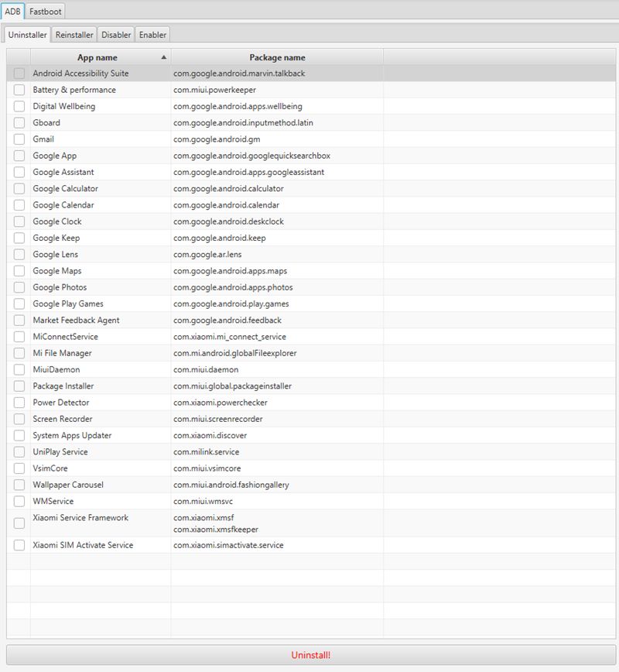Sort by the App name column header
This screenshot has width=619, height=672.
click(101, 57)
